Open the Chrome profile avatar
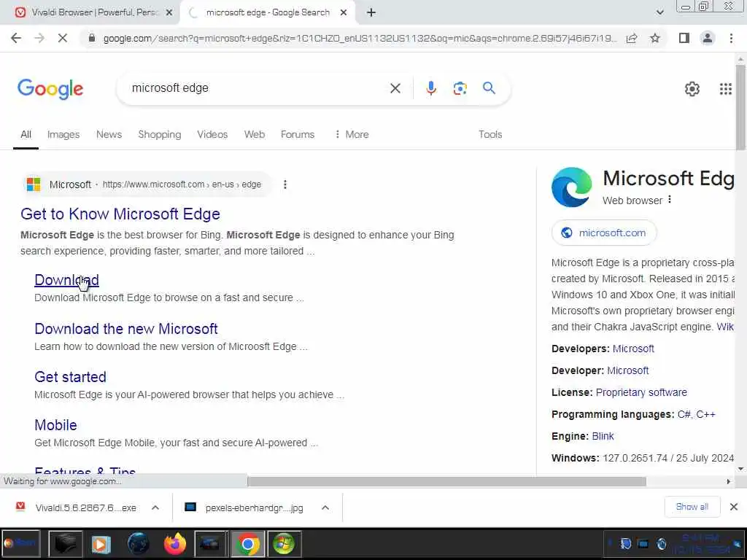The image size is (747, 560). (708, 38)
